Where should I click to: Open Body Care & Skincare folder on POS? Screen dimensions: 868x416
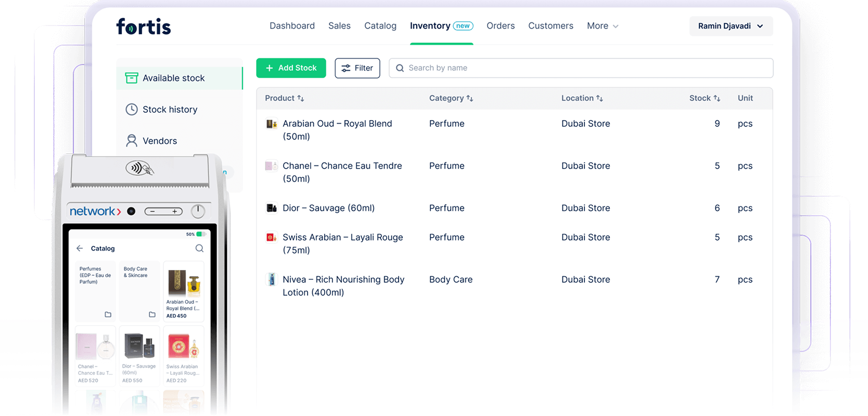[139, 291]
